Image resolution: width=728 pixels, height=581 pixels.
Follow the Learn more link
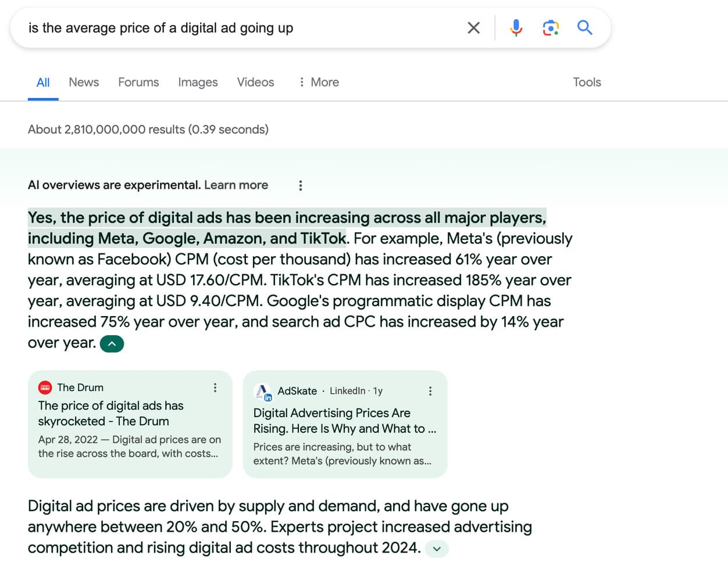236,185
